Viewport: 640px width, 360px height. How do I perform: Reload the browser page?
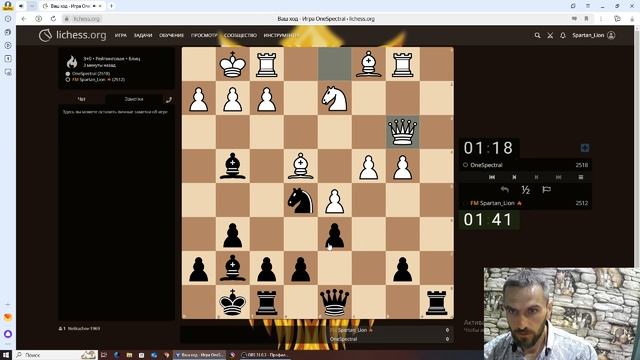(x=53, y=19)
